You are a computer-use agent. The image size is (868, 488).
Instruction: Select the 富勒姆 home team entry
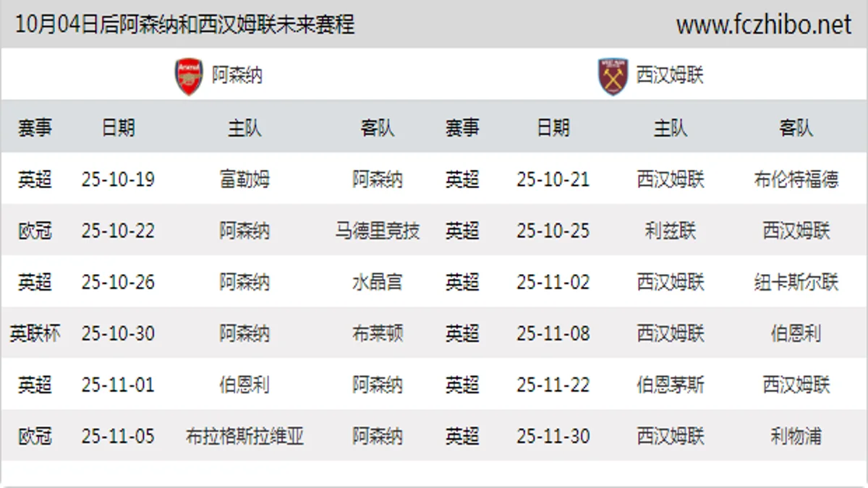(244, 179)
